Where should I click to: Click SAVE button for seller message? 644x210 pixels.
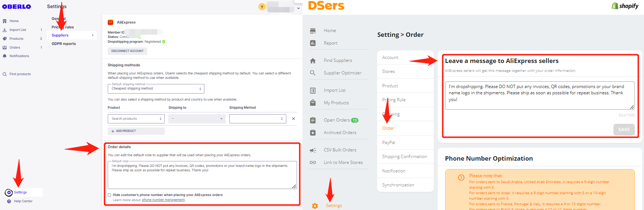pyautogui.click(x=624, y=130)
